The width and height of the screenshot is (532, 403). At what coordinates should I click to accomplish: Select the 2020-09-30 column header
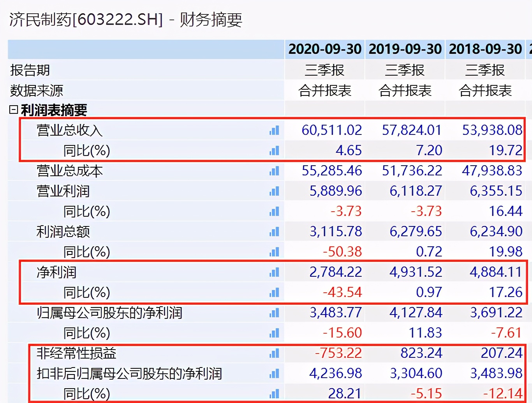coord(325,49)
